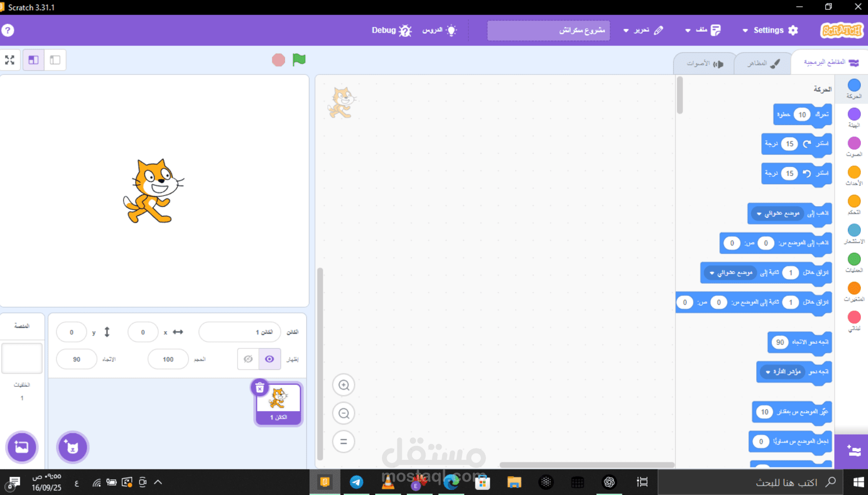Switch to the Code tab المقاطع البرمجية
868x495 pixels.
pos(831,63)
